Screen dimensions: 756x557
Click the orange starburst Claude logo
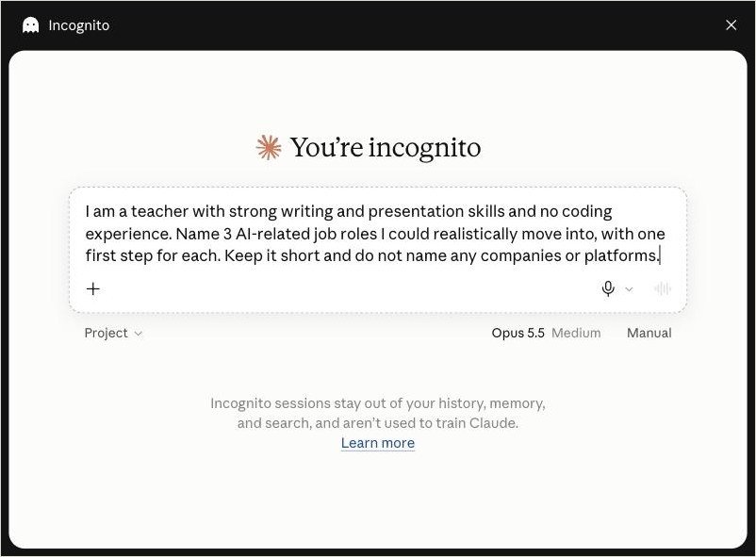(269, 147)
